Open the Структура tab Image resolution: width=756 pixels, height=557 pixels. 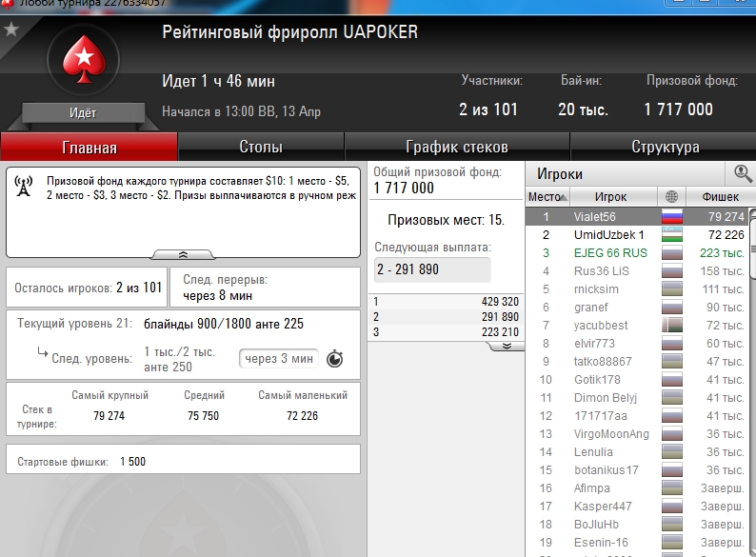coord(665,147)
